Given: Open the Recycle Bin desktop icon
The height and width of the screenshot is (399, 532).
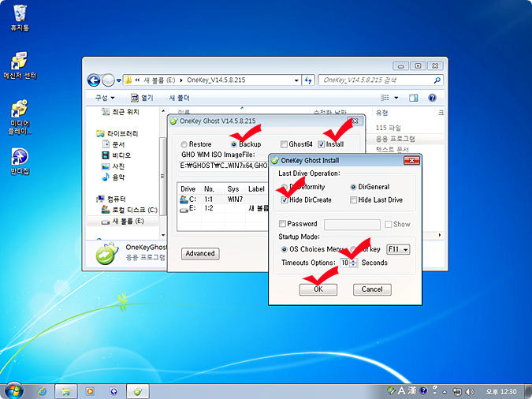Looking at the screenshot, I should click(x=20, y=17).
